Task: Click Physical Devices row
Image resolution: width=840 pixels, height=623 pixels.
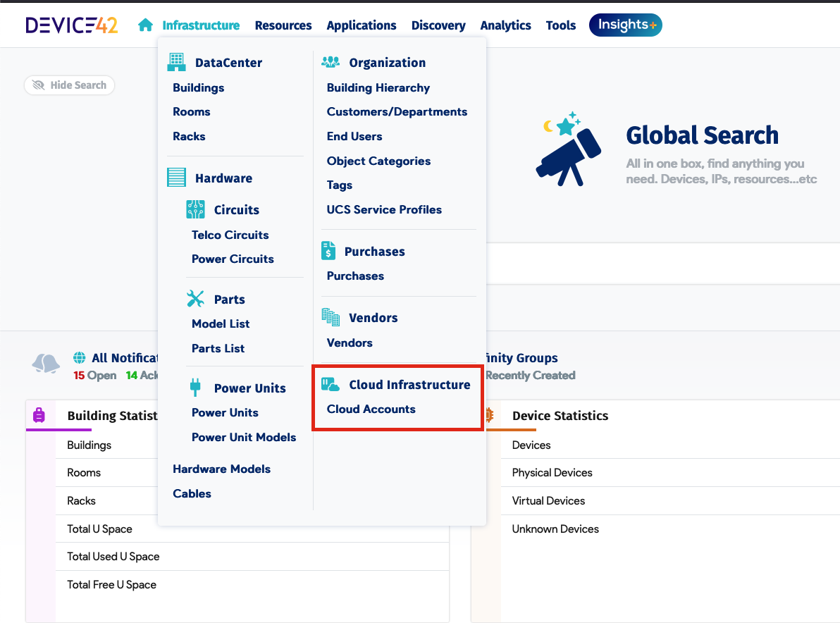Action: coord(670,472)
